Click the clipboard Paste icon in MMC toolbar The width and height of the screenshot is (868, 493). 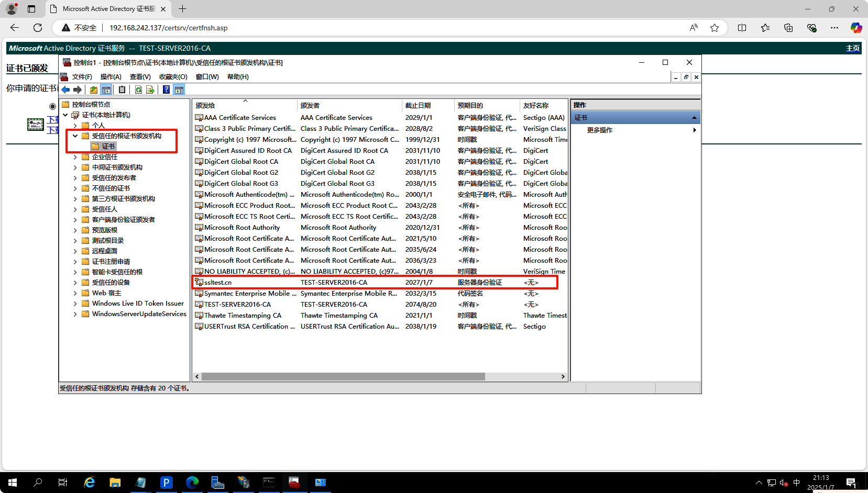[122, 89]
